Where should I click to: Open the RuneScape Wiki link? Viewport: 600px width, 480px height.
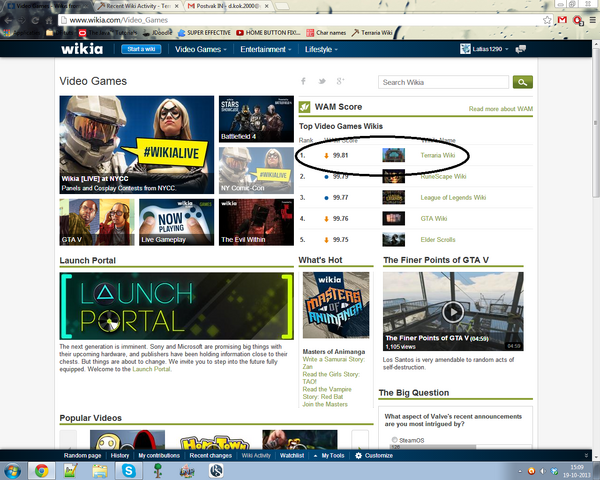coord(443,176)
